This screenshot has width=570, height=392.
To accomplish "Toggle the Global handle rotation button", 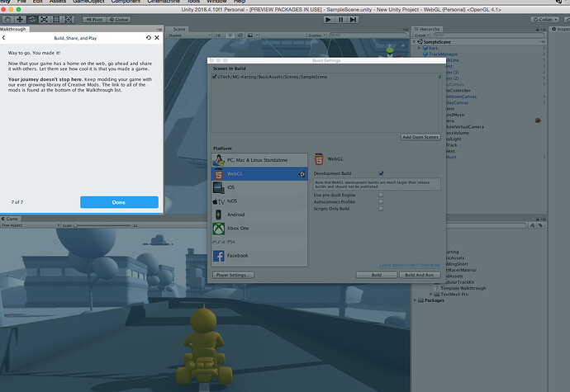I will (119, 20).
